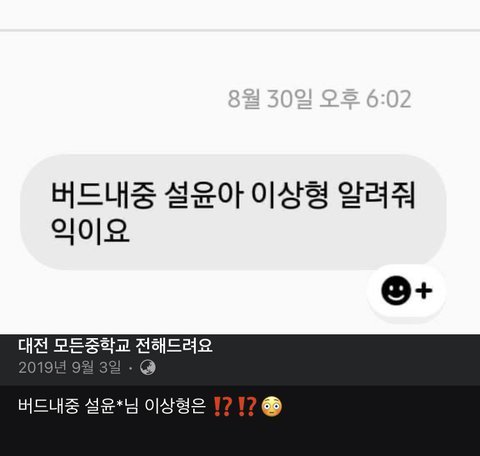Click the word 이상형 inside the bubble
Image resolution: width=480 pixels, height=456 pixels.
coord(290,196)
